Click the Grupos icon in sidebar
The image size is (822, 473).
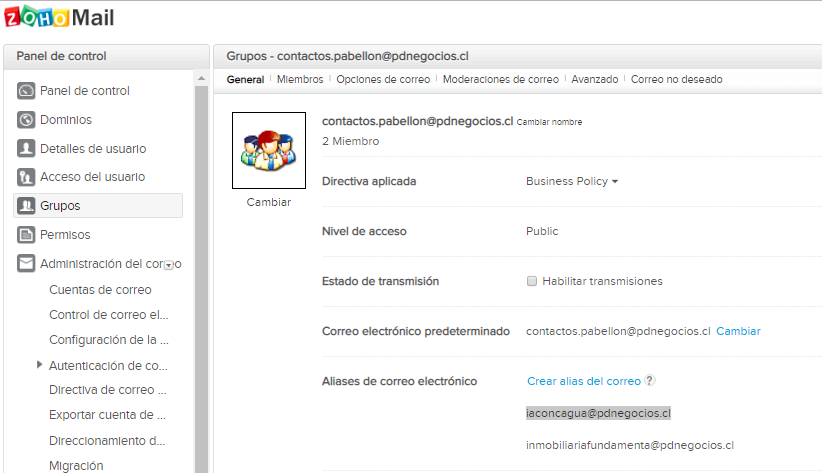[26, 206]
